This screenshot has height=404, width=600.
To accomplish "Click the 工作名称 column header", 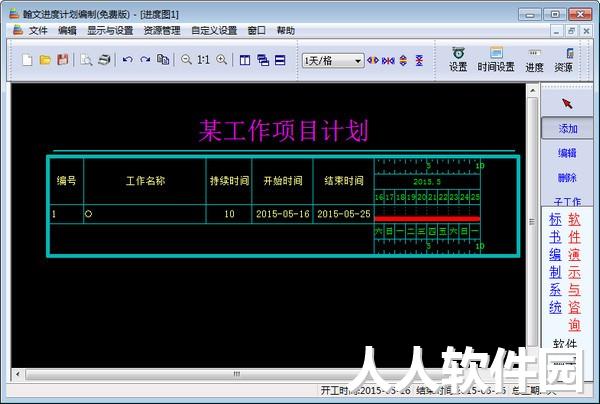I will click(145, 181).
